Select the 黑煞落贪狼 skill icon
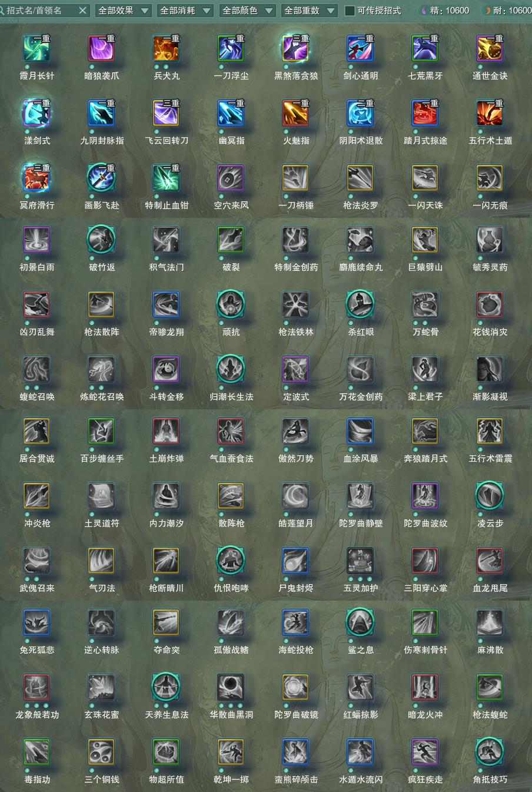Screen dimensions: 532x792 click(x=295, y=48)
